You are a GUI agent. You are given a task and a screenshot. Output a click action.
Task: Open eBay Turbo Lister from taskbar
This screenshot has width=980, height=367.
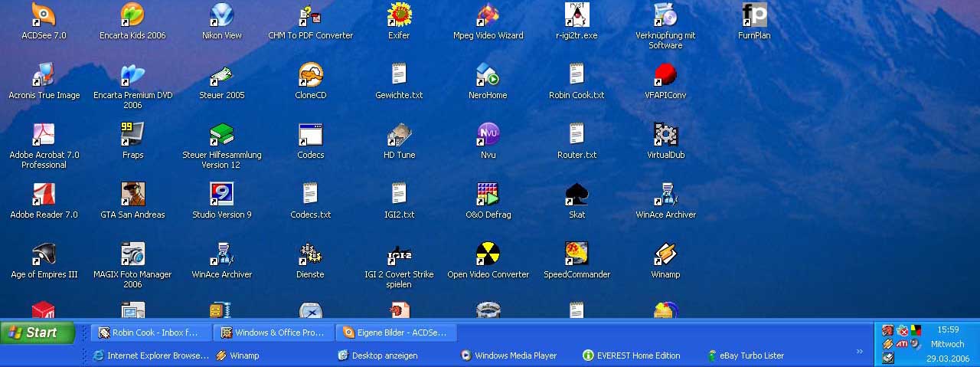point(746,356)
